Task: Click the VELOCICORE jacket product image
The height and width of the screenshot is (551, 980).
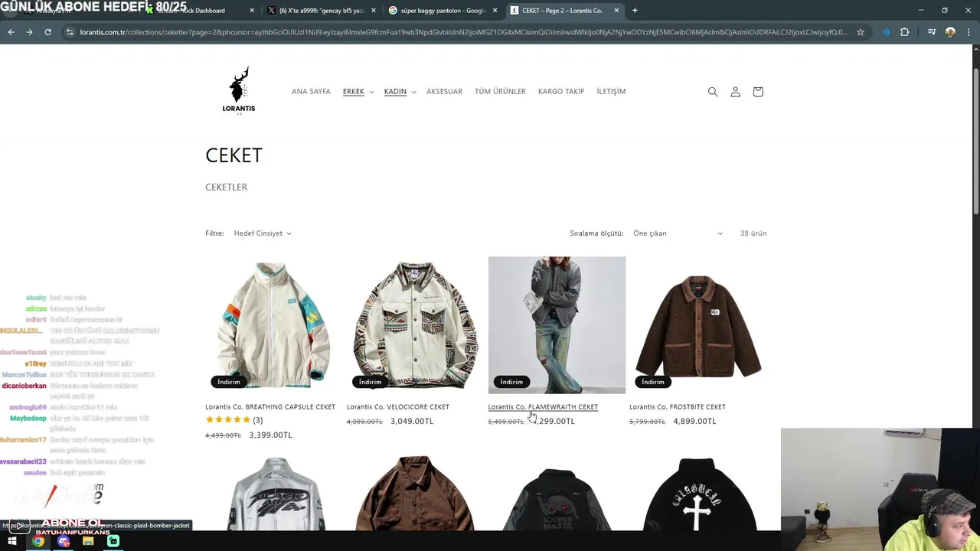Action: (415, 325)
